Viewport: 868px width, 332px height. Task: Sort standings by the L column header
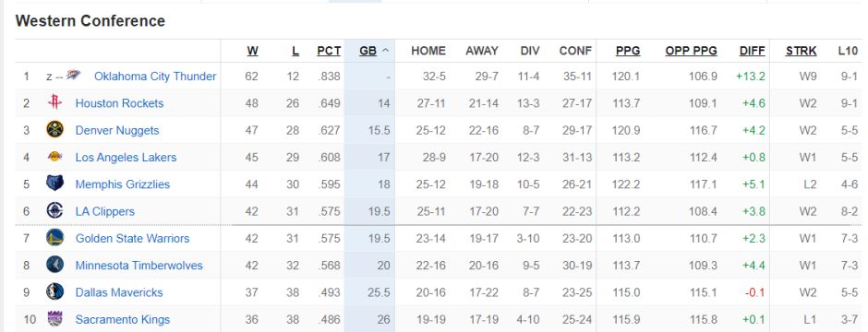tap(295, 51)
